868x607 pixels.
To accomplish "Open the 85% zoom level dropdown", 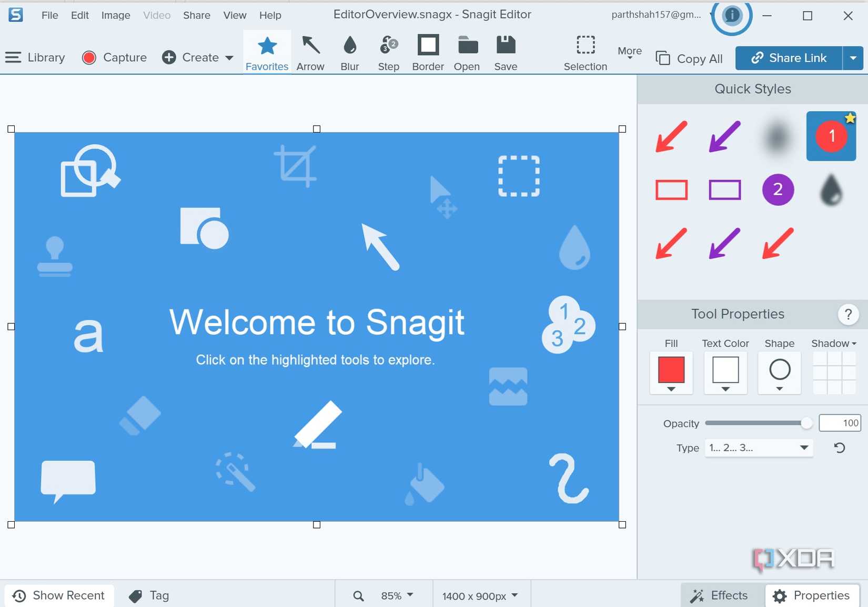I will (x=397, y=595).
